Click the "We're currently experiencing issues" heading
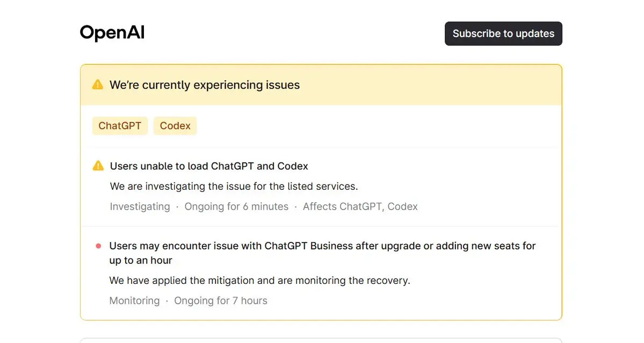This screenshot has width=644, height=343. point(205,85)
